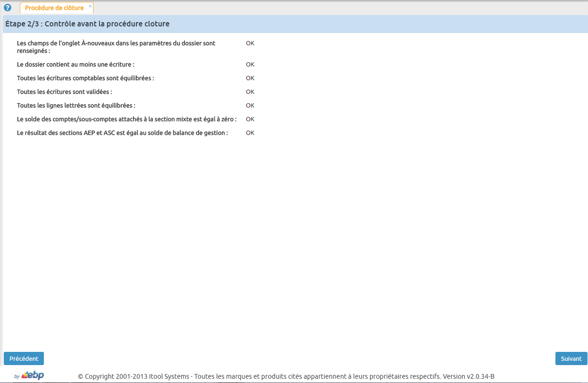Viewport: 588px width, 383px height.
Task: Click the OK for résultat des sections AEP et ASC
Action: pyautogui.click(x=250, y=133)
